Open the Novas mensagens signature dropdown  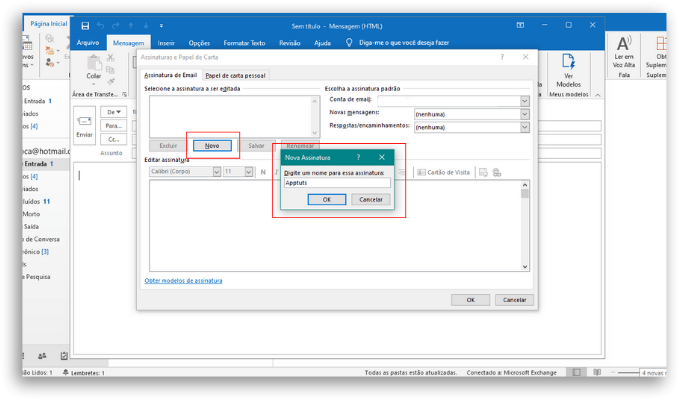point(525,114)
